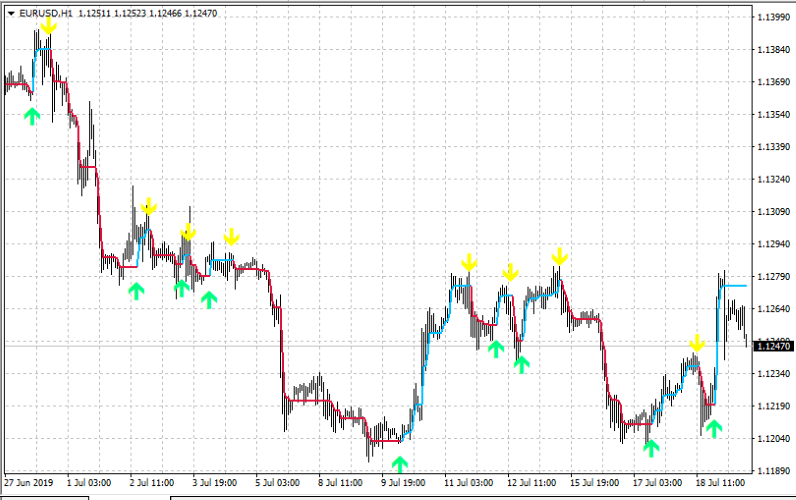The width and height of the screenshot is (796, 500).
Task: Click the yellow down arrow above 2 Jul 11:00
Action: [x=149, y=206]
